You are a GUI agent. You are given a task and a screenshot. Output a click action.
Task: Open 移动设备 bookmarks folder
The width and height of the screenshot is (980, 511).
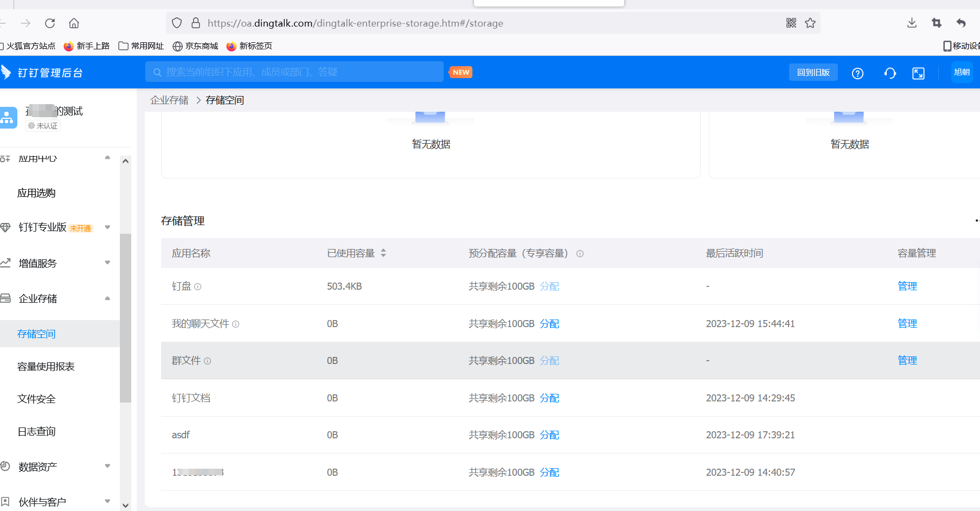pos(961,46)
